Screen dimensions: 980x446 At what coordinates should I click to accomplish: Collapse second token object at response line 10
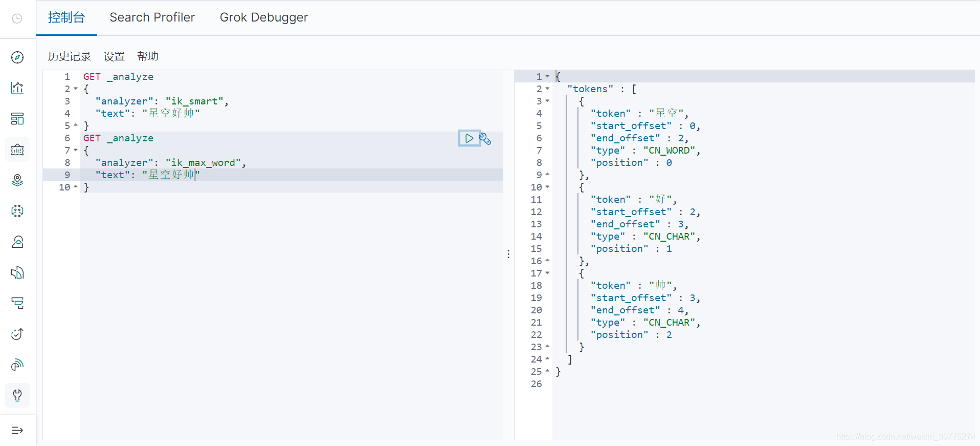(x=547, y=187)
